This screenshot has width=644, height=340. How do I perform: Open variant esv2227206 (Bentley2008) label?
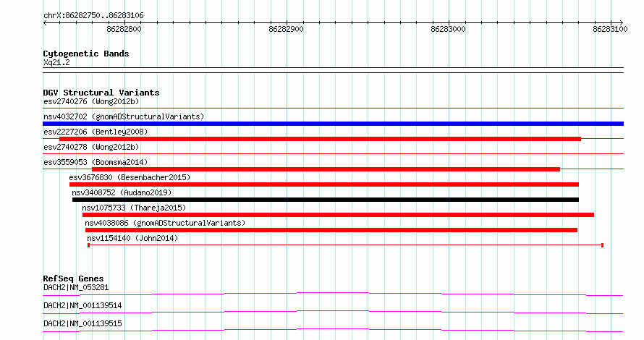96,132
